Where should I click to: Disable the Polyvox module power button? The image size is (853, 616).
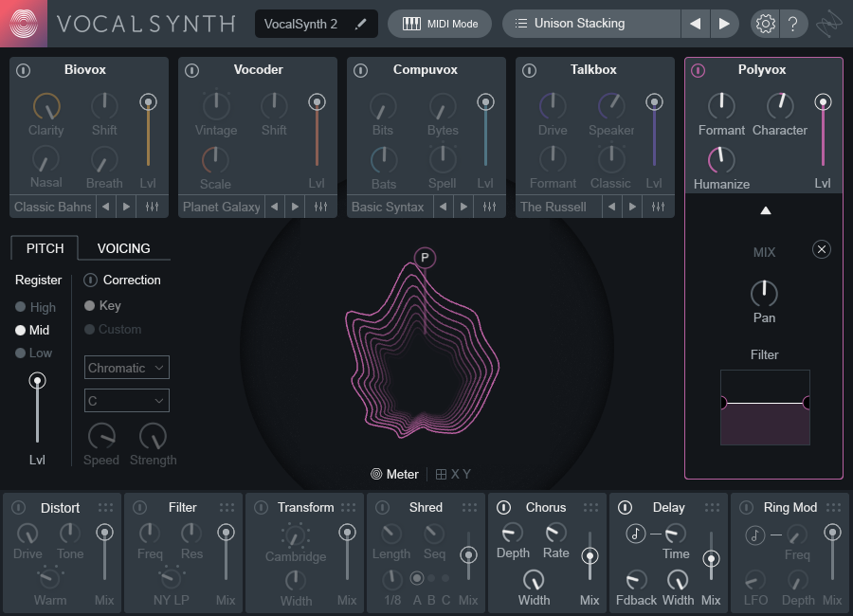[x=698, y=70]
